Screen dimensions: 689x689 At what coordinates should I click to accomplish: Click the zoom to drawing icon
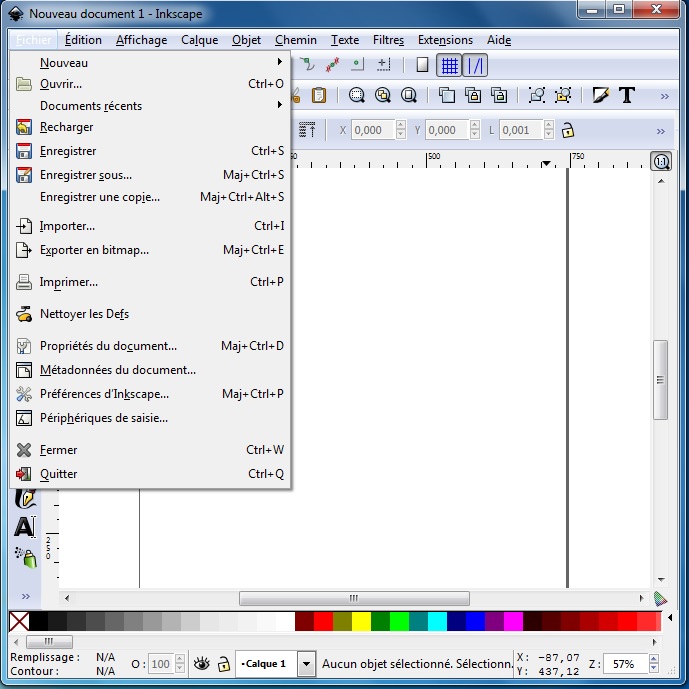pos(383,95)
